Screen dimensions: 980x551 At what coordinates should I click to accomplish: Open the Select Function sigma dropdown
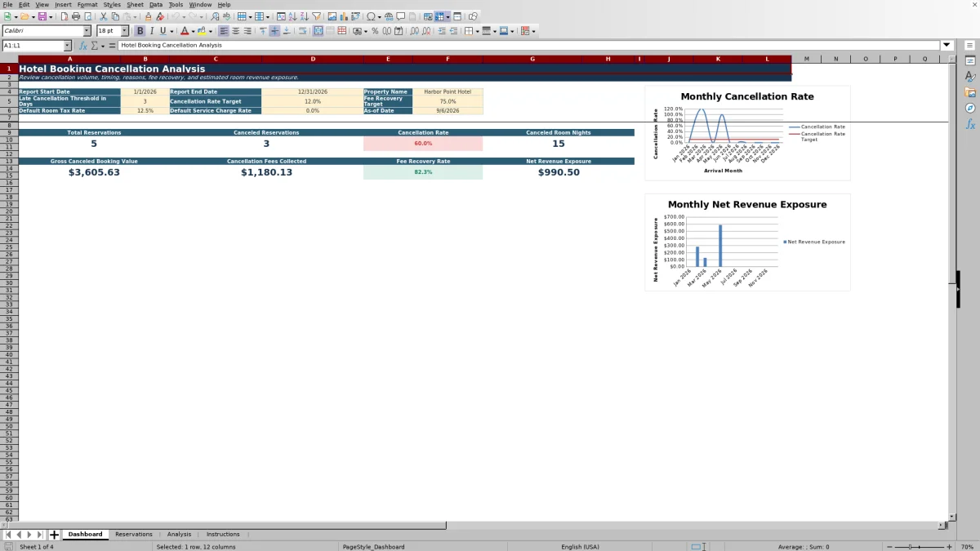(x=103, y=46)
